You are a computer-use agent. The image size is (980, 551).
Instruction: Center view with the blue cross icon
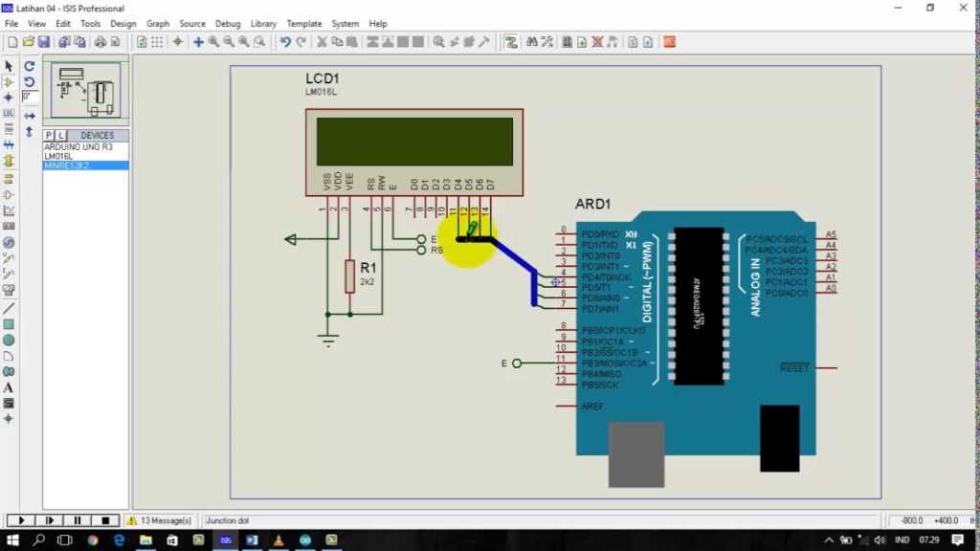tap(198, 42)
